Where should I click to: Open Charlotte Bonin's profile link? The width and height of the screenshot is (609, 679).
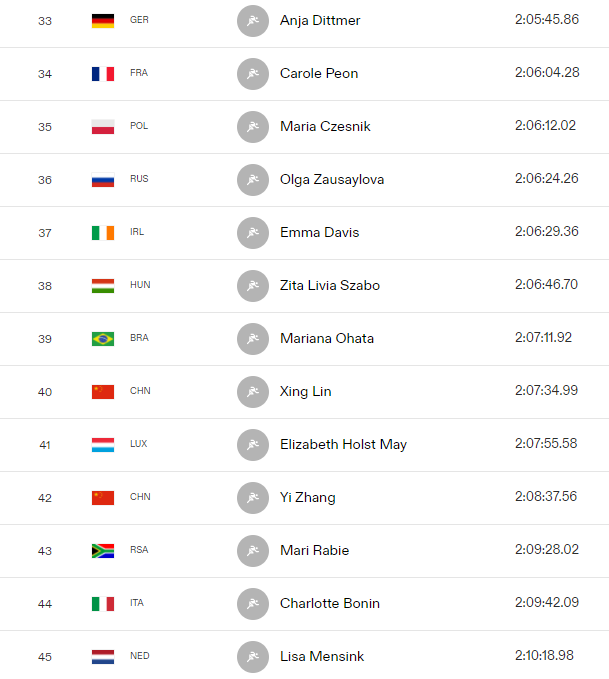click(330, 603)
